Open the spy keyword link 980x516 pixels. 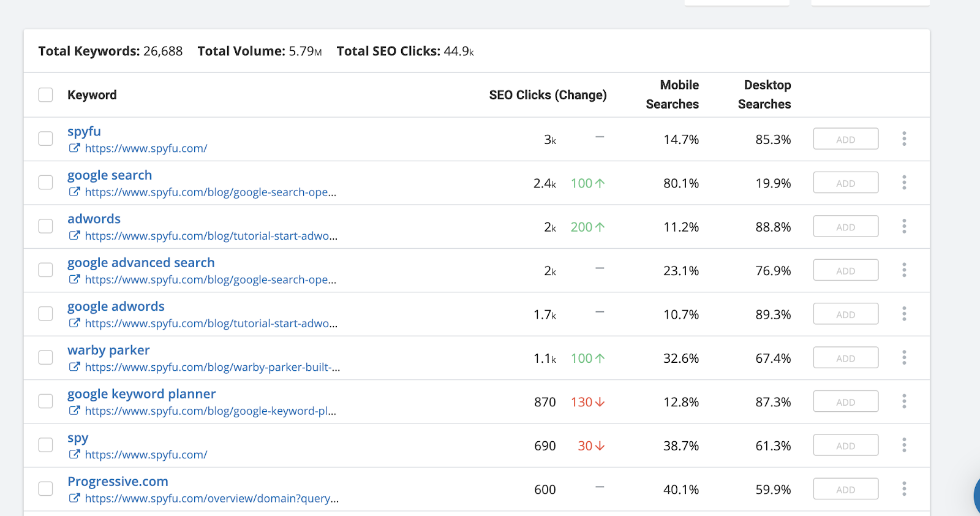click(78, 439)
